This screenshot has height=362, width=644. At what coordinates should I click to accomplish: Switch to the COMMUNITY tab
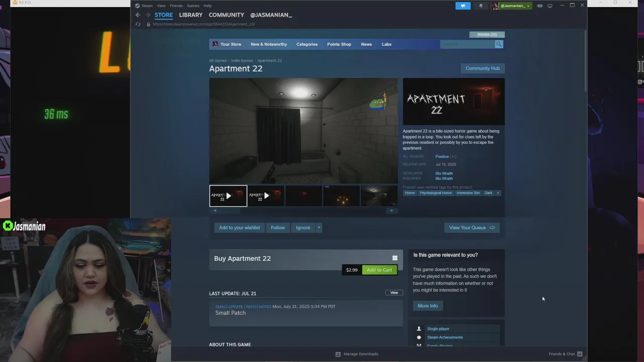pos(226,15)
